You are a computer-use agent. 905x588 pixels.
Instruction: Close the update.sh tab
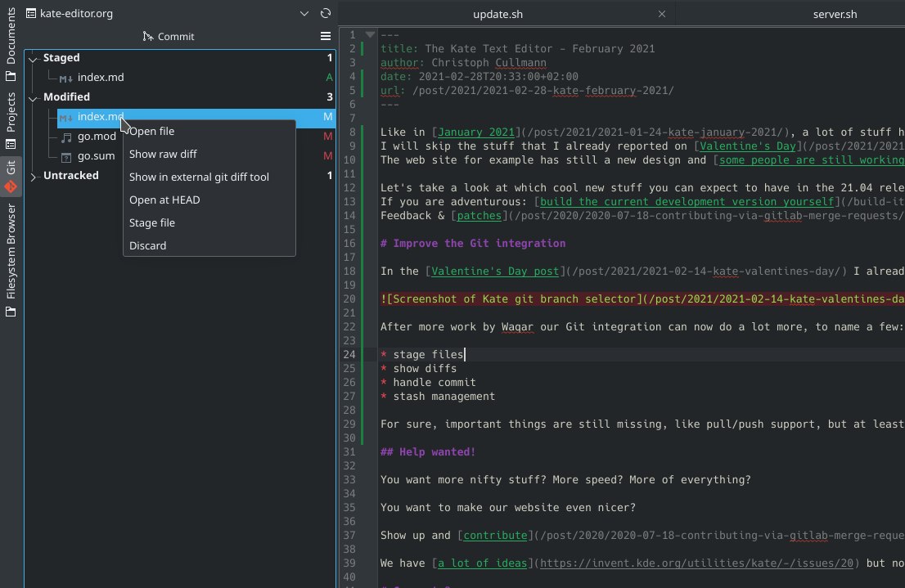[x=662, y=14]
